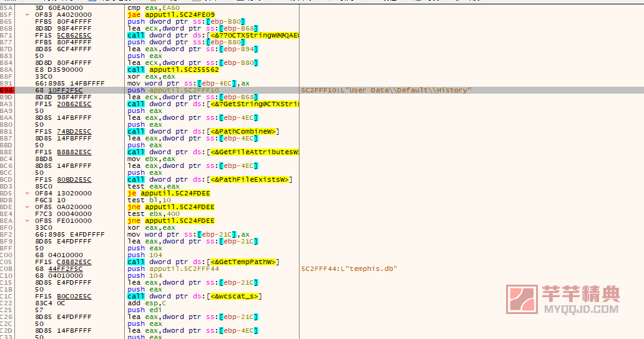Select 'mov word ptr ss:[ebp-21C],ax' instruction
644x339 pixels.
tap(188, 234)
